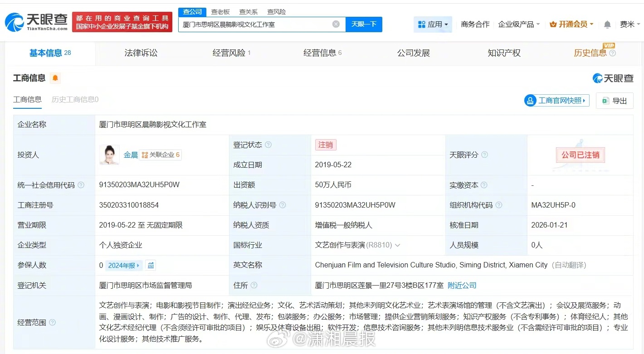This screenshot has height=354, width=644.
Task: Expand the 国标行业 R8810 industry details
Action: (398, 244)
